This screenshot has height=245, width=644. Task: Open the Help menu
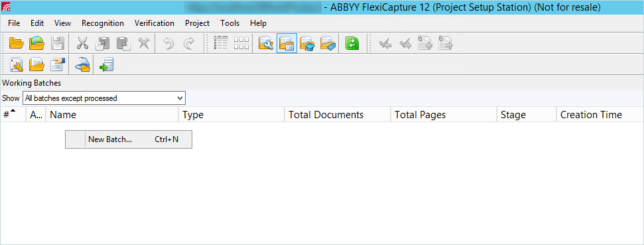[259, 23]
